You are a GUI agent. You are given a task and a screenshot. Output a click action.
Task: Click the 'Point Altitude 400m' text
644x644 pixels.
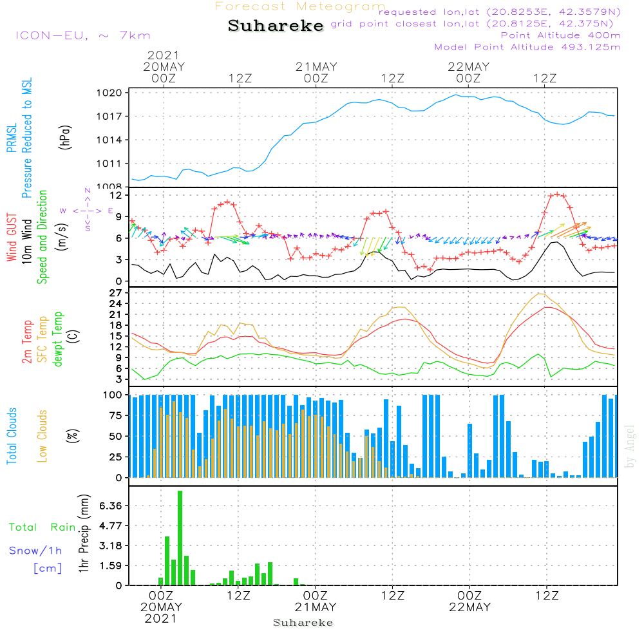pyautogui.click(x=561, y=35)
